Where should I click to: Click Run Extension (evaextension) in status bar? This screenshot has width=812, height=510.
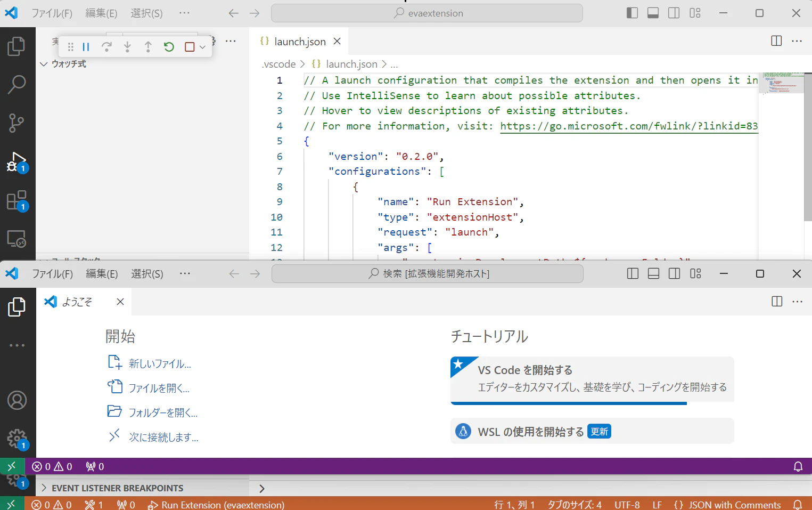216,505
